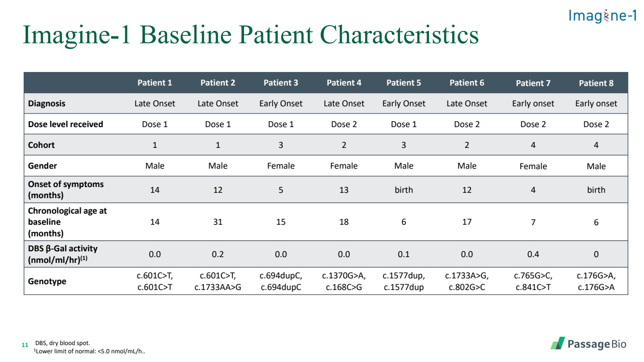Click the Patient 8 column header

[x=596, y=83]
